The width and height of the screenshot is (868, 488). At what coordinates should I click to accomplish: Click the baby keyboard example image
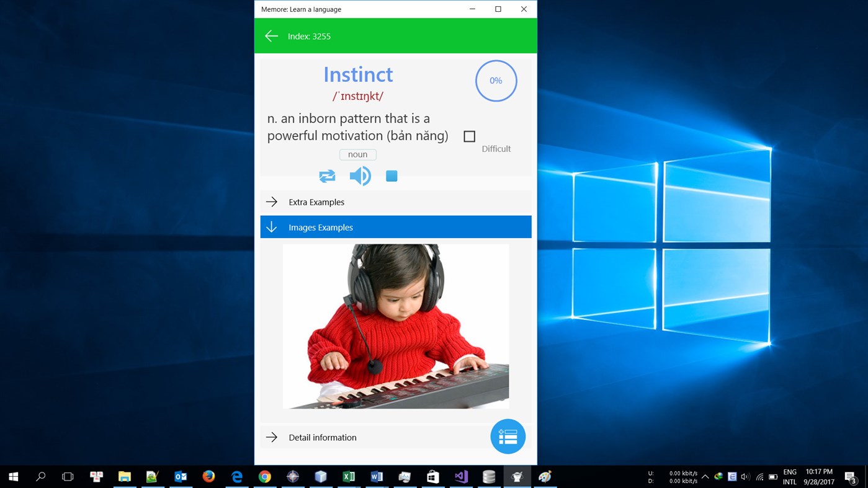(x=395, y=326)
